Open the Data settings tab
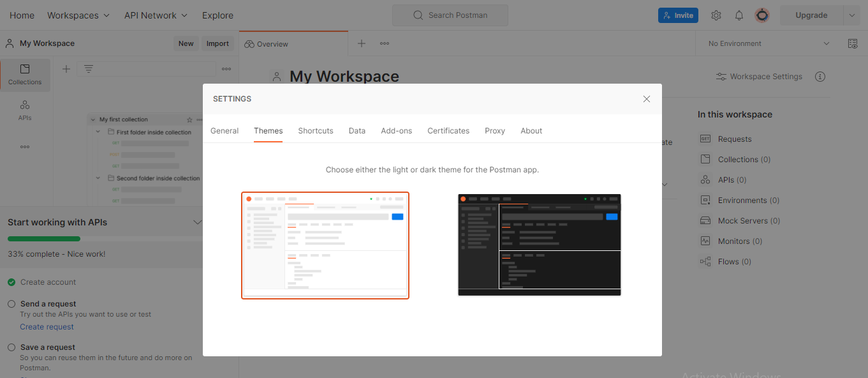868x378 pixels. coord(357,131)
